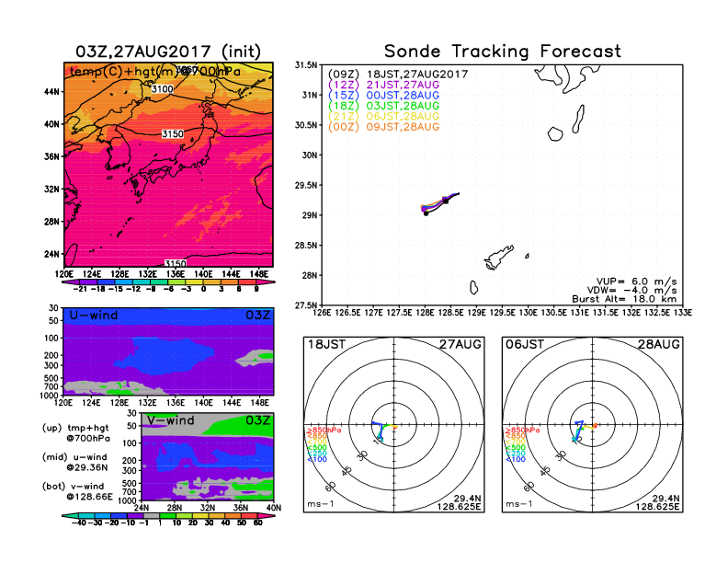Click the '(bot) v-wind @128.66E' description

coord(77,491)
